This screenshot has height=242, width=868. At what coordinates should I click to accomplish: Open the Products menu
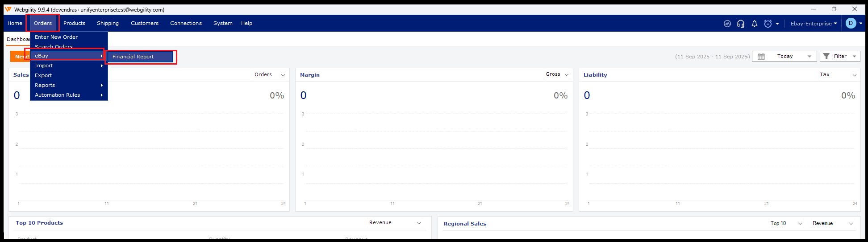pyautogui.click(x=74, y=23)
